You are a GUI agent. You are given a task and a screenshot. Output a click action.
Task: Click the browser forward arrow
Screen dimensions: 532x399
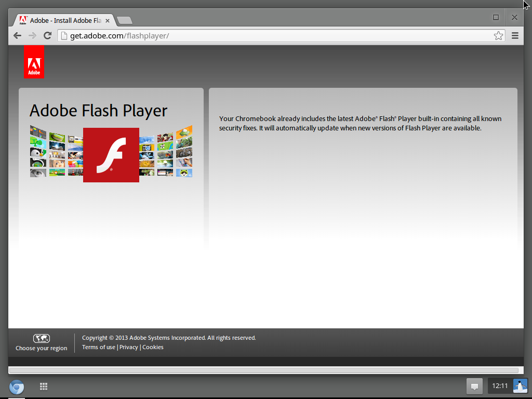click(32, 35)
